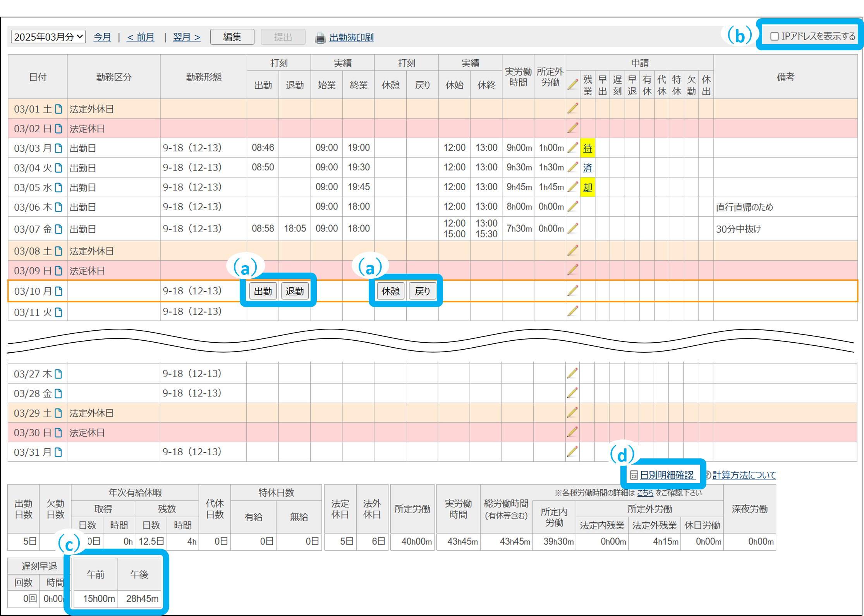864x616 pixels.
Task: Click the 済 overtime status link on 03/04
Action: point(587,168)
